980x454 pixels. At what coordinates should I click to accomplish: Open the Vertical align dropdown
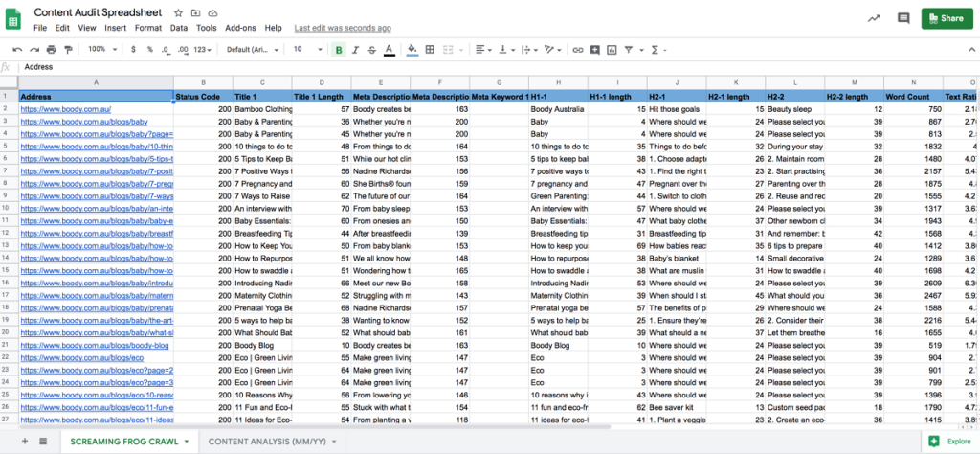point(506,50)
